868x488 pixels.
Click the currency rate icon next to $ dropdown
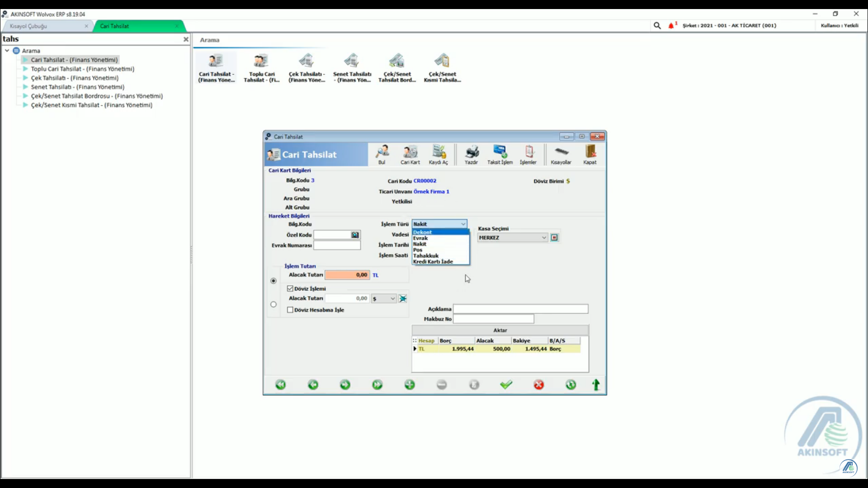pyautogui.click(x=403, y=299)
